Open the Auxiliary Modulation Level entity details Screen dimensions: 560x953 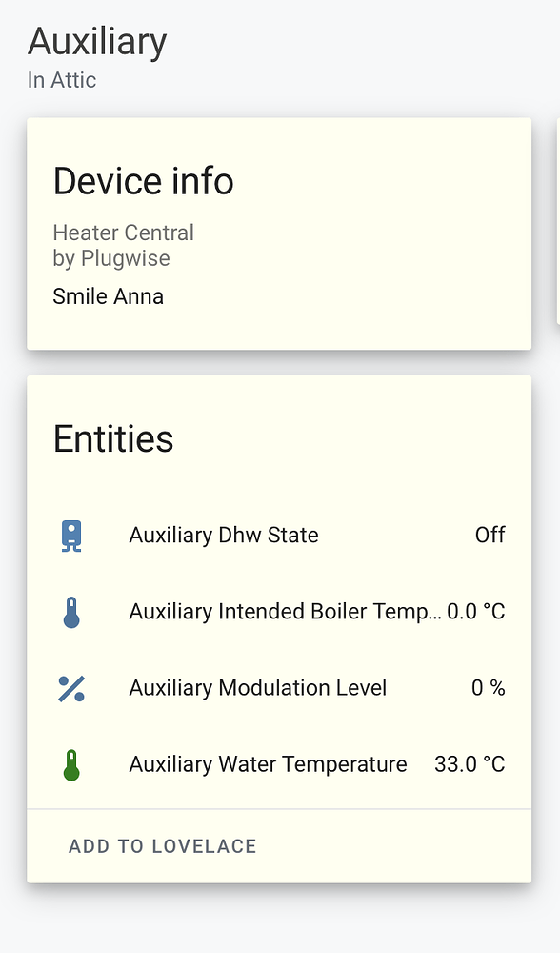(x=257, y=687)
